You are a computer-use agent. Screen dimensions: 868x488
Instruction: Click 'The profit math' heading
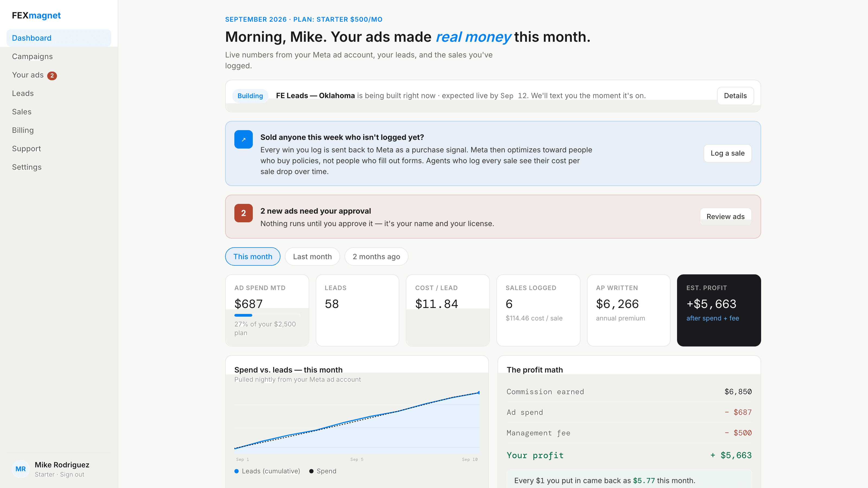pyautogui.click(x=535, y=370)
